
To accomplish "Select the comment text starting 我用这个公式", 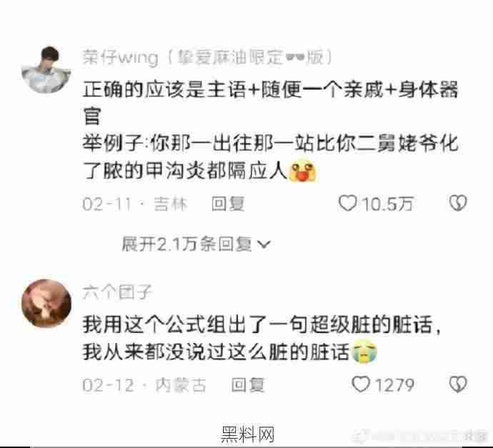I will 262,338.
